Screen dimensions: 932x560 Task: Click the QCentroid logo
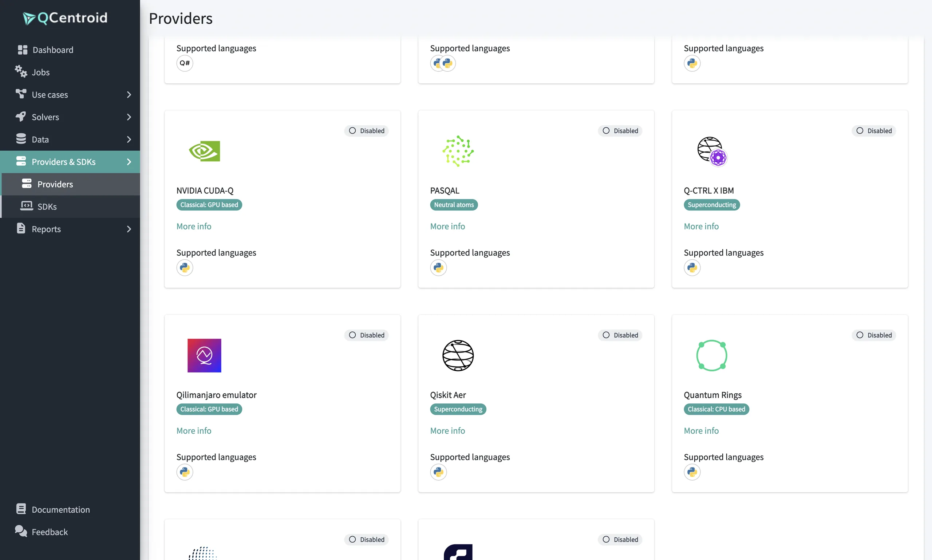pos(65,18)
